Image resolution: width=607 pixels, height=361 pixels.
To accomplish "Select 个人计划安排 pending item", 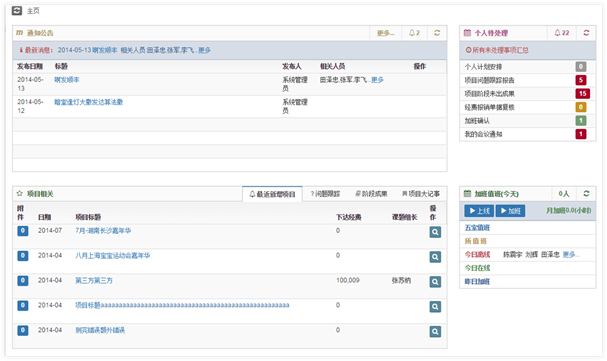I will pyautogui.click(x=483, y=67).
